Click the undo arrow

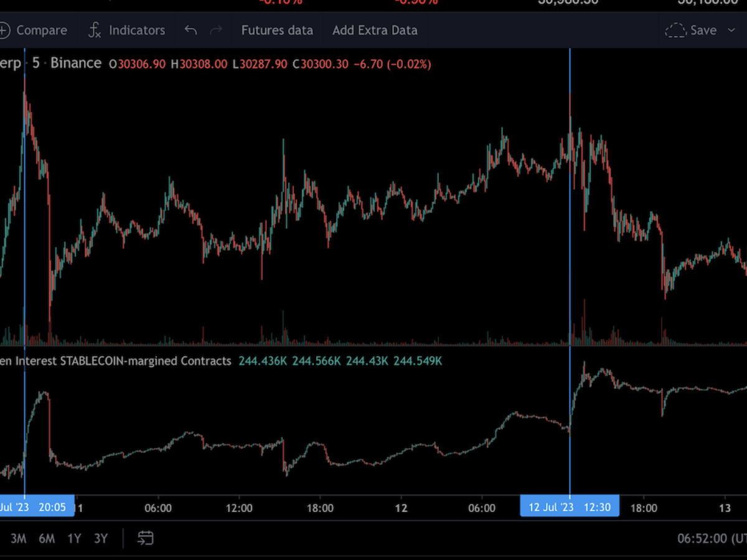190,30
